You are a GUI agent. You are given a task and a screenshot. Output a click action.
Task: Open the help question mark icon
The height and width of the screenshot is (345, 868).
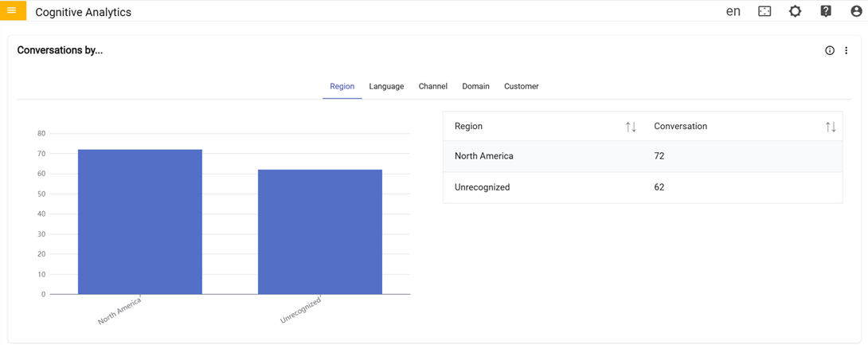(826, 11)
